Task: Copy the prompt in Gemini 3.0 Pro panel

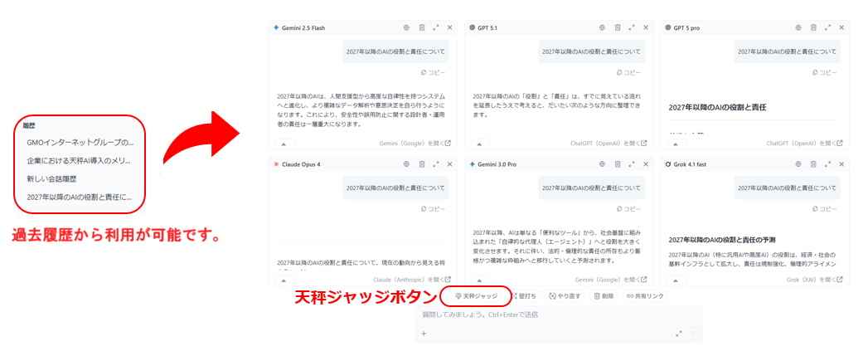Action: click(629, 209)
